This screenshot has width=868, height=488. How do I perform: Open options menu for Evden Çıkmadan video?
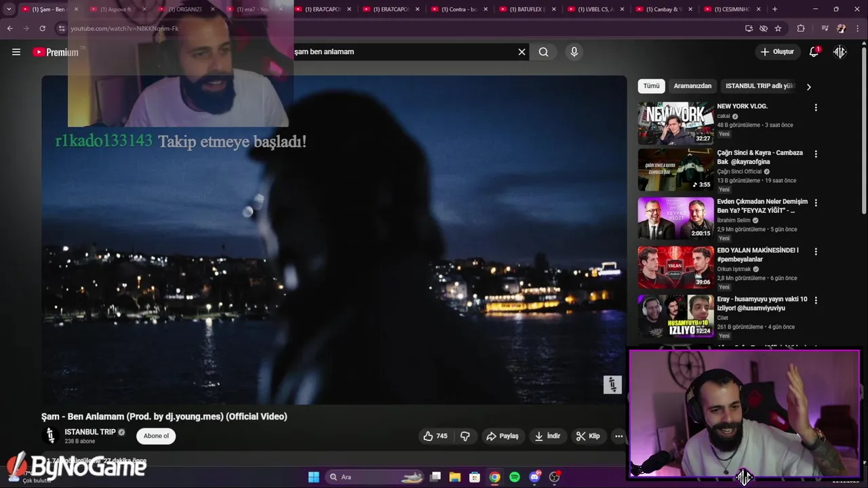point(816,203)
